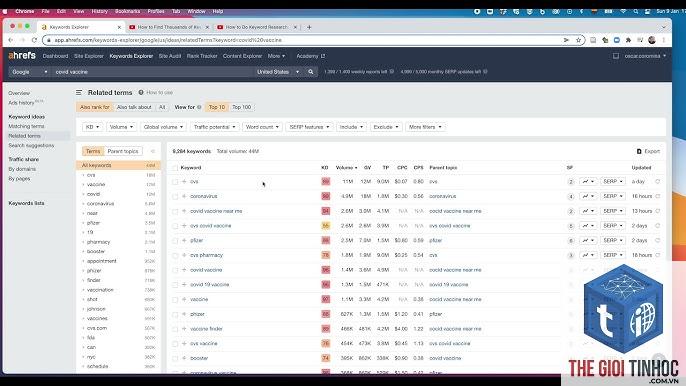Tick the checkbox for pfizer row
This screenshot has width=686, height=386.
[175, 241]
